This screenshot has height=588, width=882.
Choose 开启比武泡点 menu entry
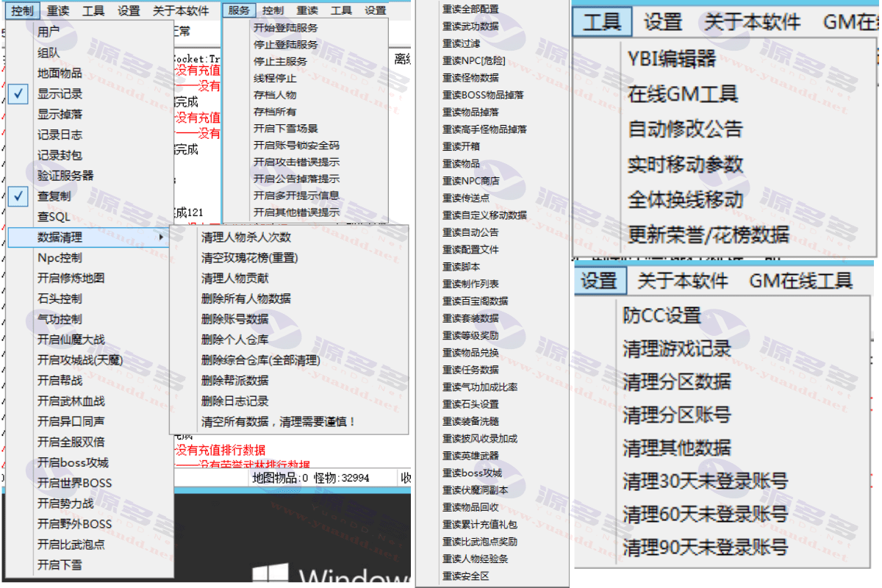click(71, 545)
